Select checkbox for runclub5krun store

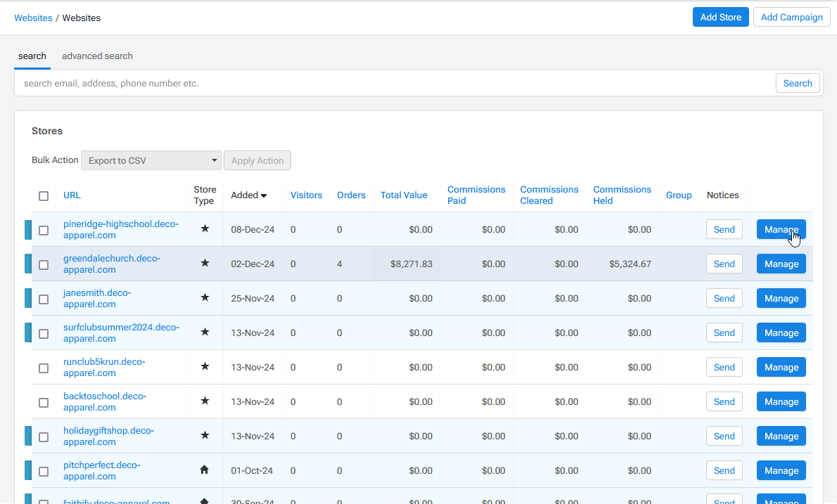44,368
